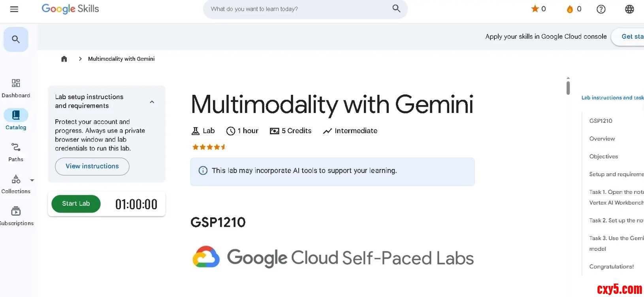
Task: Click the home breadcrumb icon
Action: pyautogui.click(x=64, y=58)
